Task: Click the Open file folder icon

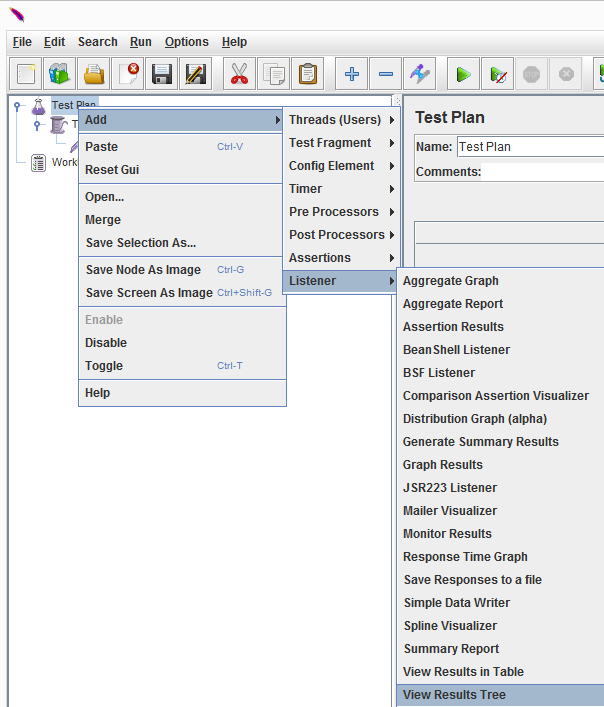Action: point(94,73)
